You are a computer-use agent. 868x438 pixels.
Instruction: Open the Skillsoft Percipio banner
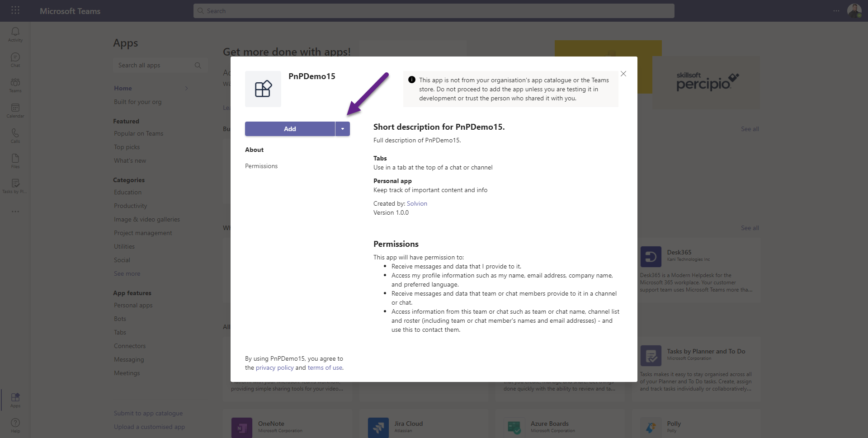tap(707, 82)
